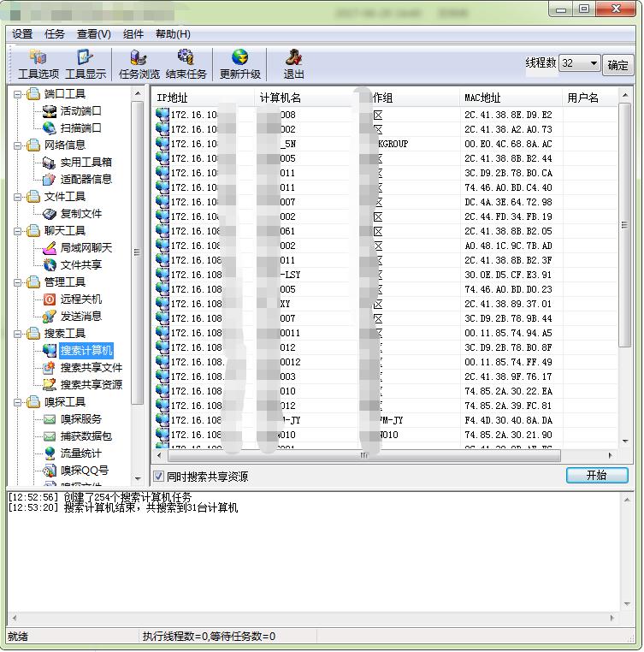The height and width of the screenshot is (652, 644).
Task: Click the 确定 button
Action: [617, 65]
